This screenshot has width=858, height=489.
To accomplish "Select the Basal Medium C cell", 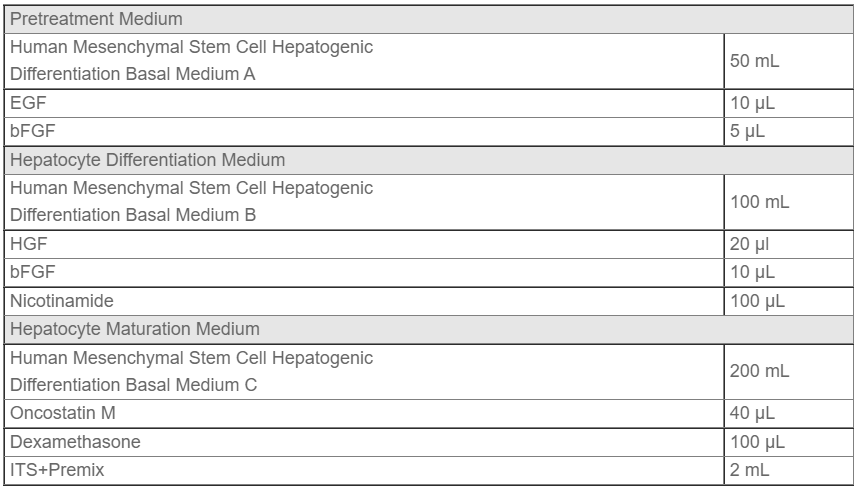I will (x=364, y=371).
